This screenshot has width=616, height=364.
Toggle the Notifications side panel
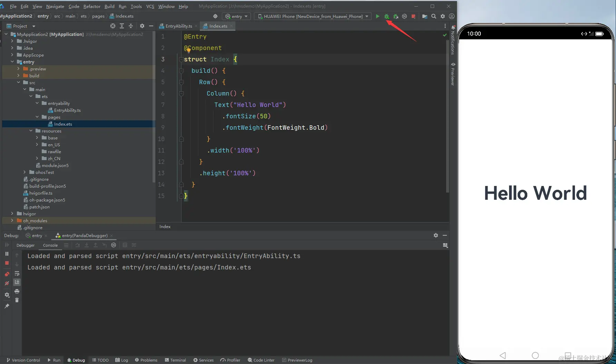click(x=453, y=40)
